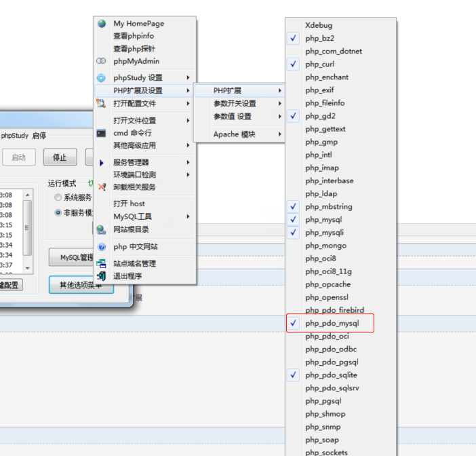
Task: Select the 非服务模式 radio button
Action: point(58,212)
